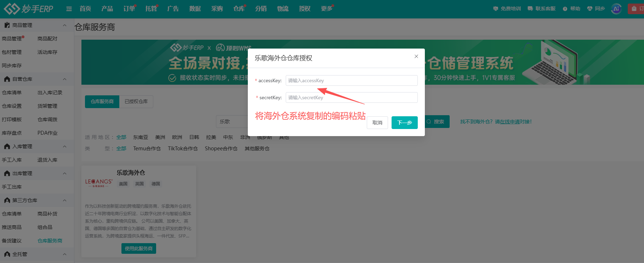644x263 pixels.
Task: Open 货架管理 in the sidebar
Action: pos(47,106)
